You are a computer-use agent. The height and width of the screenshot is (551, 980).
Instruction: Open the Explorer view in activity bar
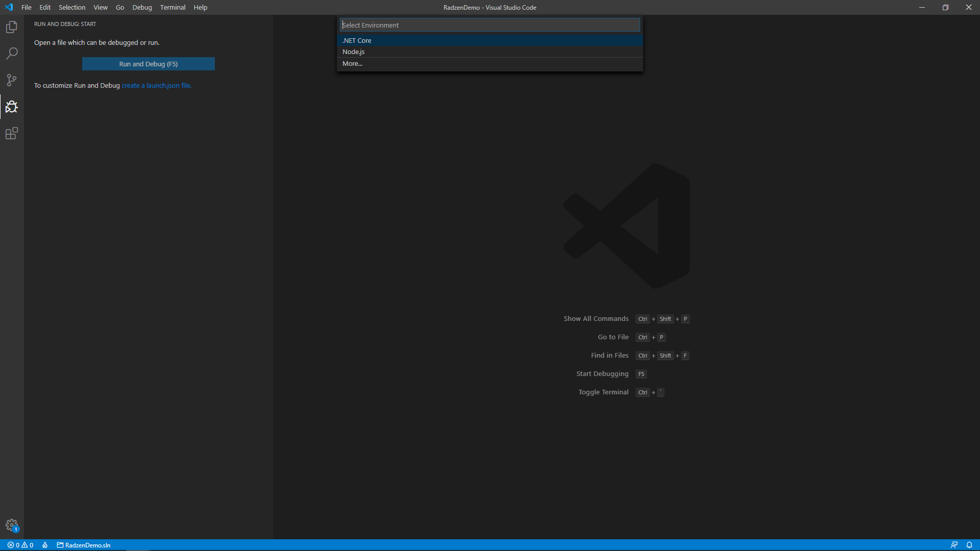click(12, 27)
